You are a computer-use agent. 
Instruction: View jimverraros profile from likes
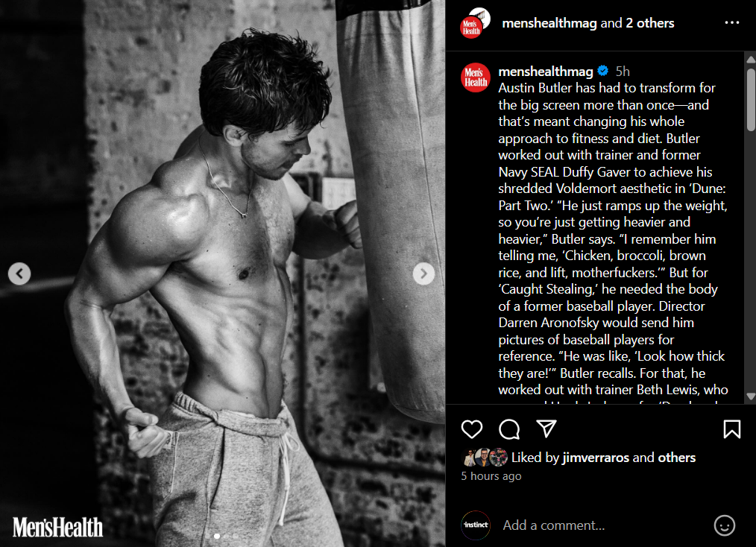(596, 458)
